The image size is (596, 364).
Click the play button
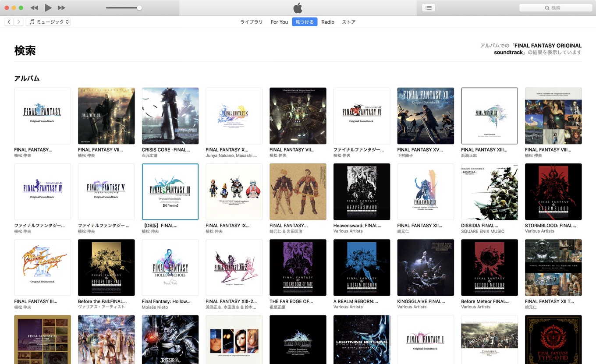pos(48,8)
